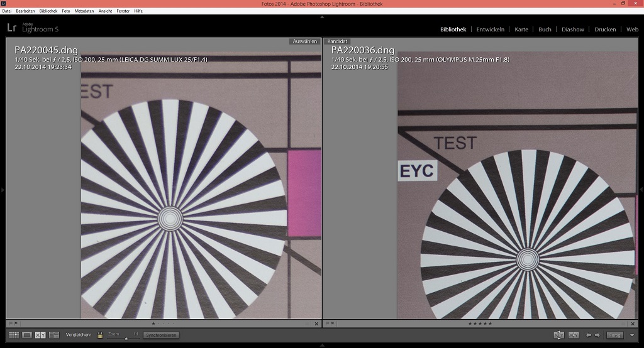Close the candidate photo with the X

tap(633, 324)
